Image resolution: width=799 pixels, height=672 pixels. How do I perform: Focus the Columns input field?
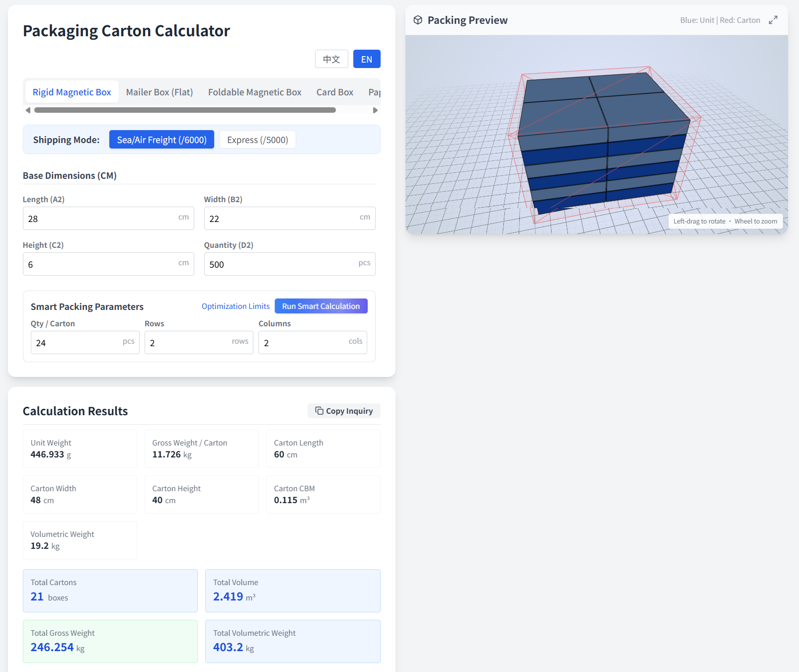point(313,343)
